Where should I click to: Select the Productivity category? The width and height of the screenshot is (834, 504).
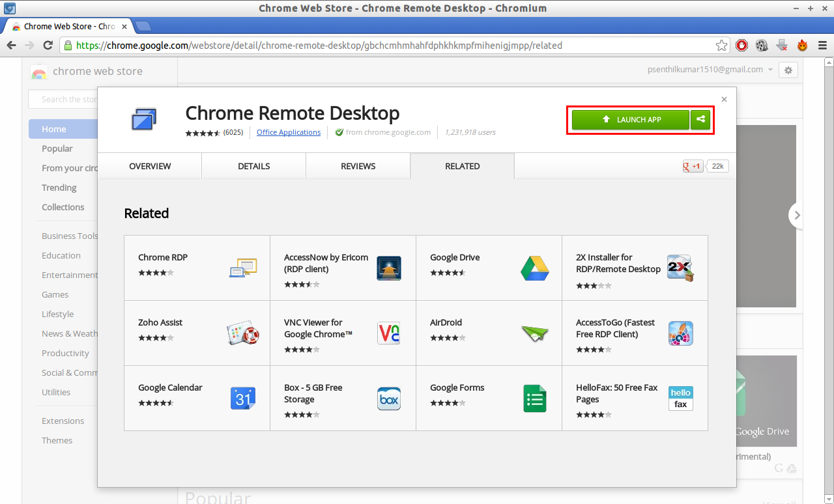(x=65, y=353)
